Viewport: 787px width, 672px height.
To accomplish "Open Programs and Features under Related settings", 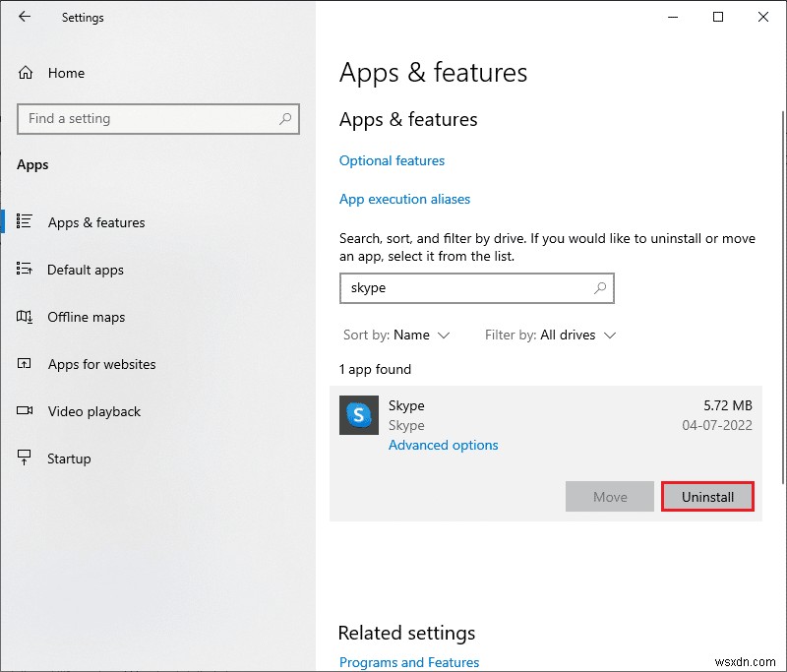I will [408, 662].
